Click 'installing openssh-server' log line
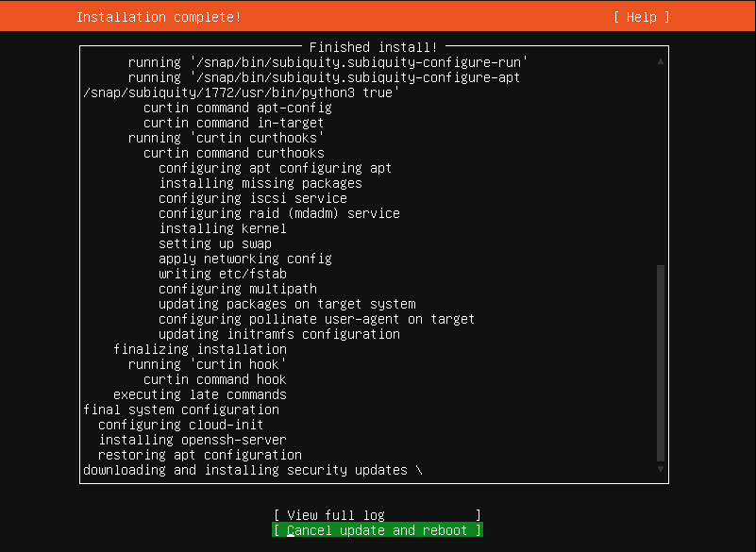This screenshot has height=552, width=756. (193, 440)
